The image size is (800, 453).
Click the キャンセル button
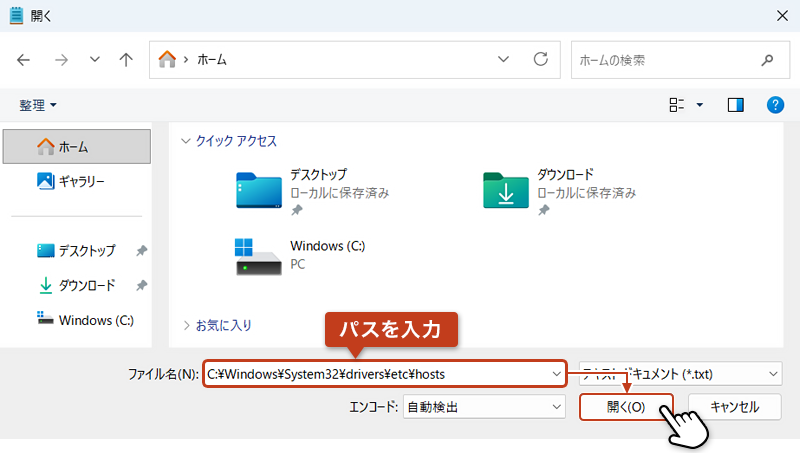[x=735, y=407]
